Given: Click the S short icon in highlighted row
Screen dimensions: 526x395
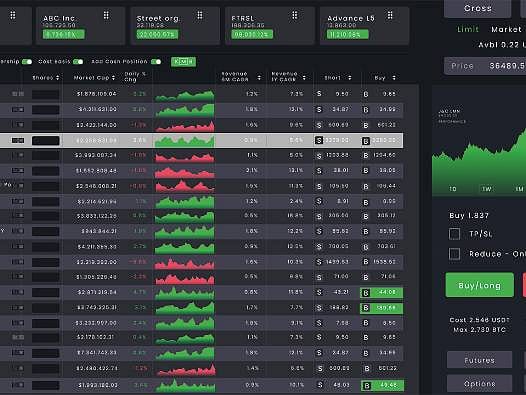Looking at the screenshot, I should 319,140.
